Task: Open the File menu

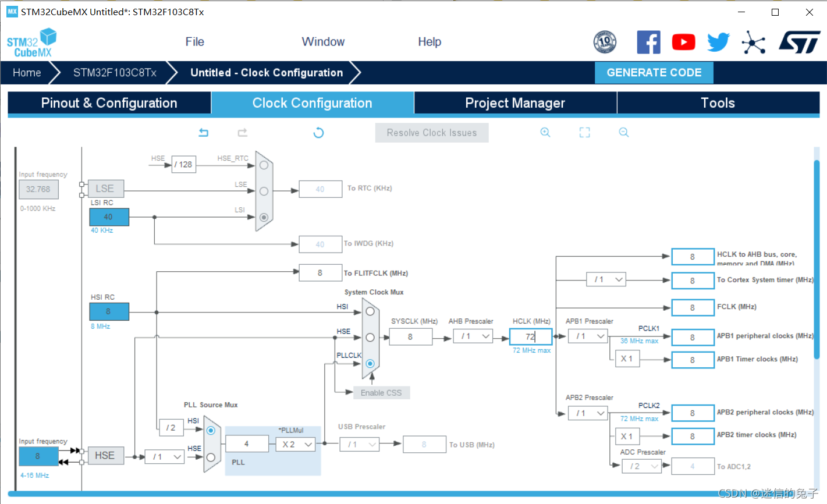Action: point(194,42)
